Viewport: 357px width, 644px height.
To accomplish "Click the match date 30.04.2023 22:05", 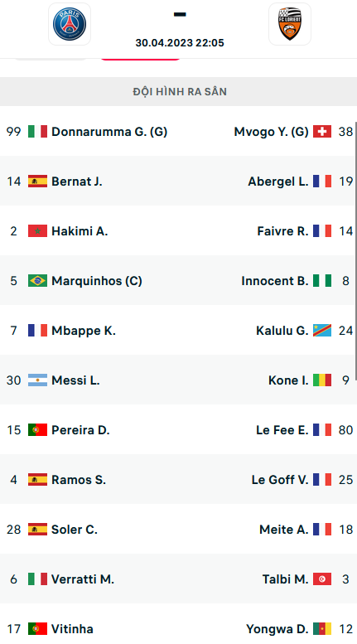I will 180,43.
